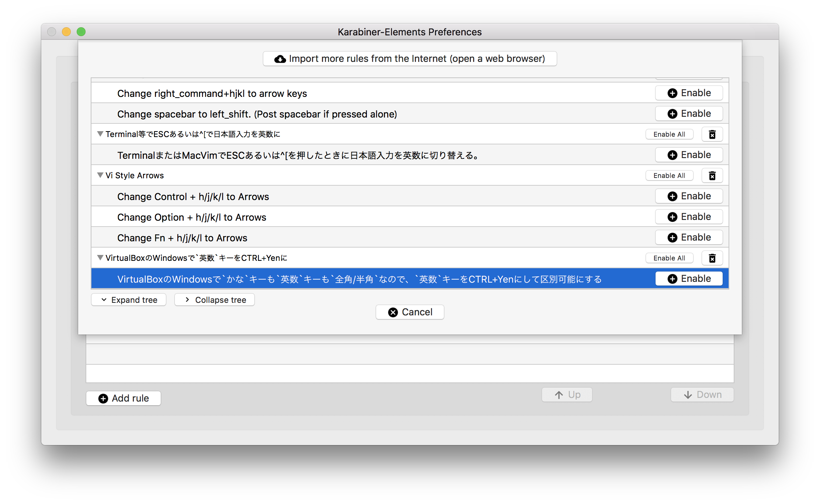Enable 'Change Control + h/j/k/l to Arrows'
The image size is (820, 504).
689,196
